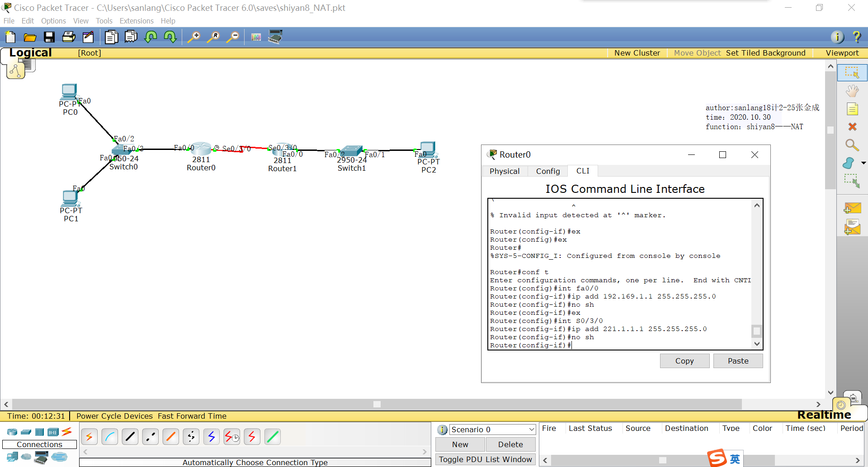868x467 pixels.
Task: Zoom in with the plus magnifier
Action: (193, 37)
